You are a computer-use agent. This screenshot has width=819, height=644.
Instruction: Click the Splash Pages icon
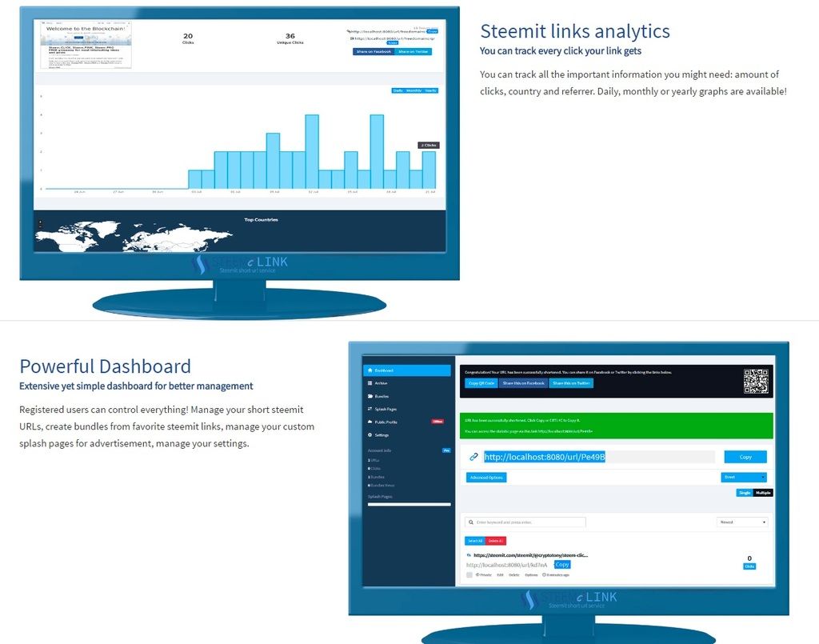pyautogui.click(x=369, y=409)
